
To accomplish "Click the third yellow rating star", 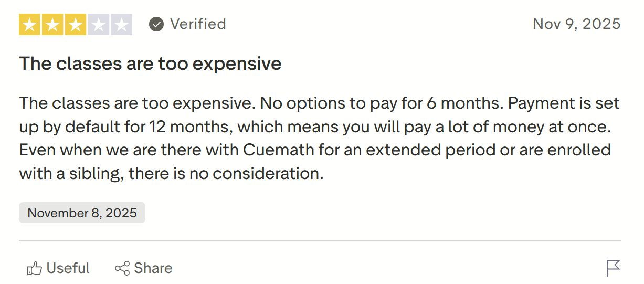I will tap(76, 25).
